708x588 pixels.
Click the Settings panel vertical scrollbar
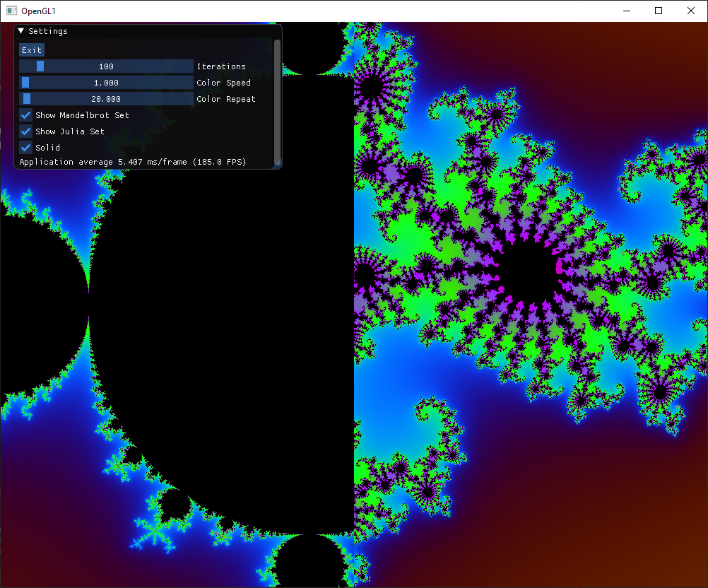277,99
